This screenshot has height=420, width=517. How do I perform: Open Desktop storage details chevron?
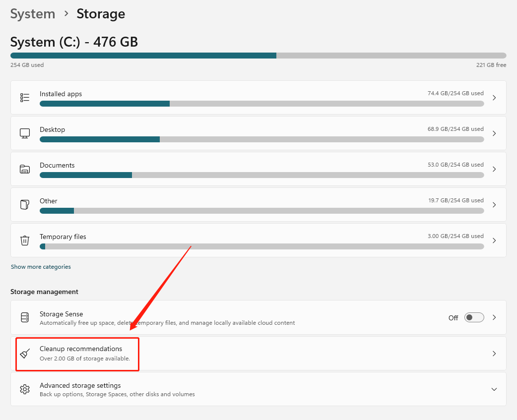click(494, 133)
